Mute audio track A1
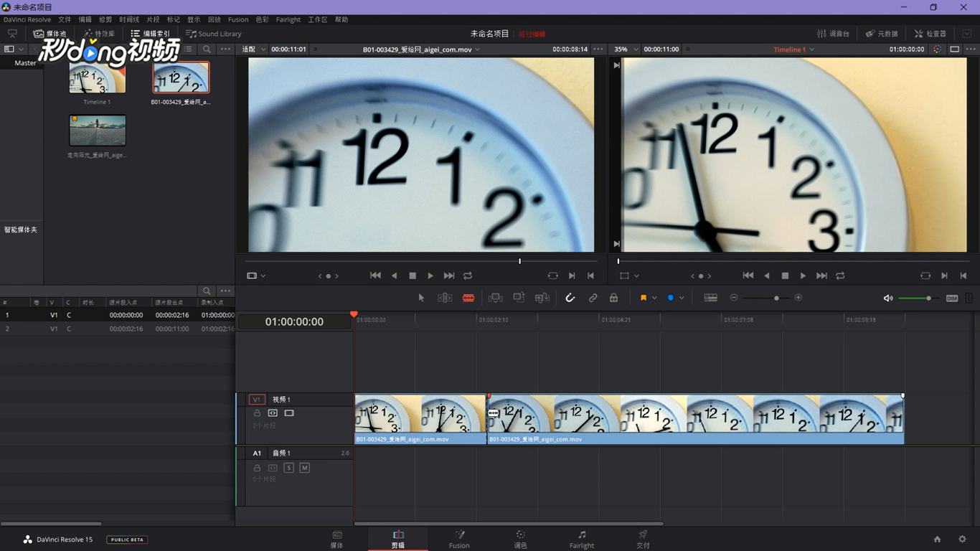980x551 pixels. click(304, 468)
